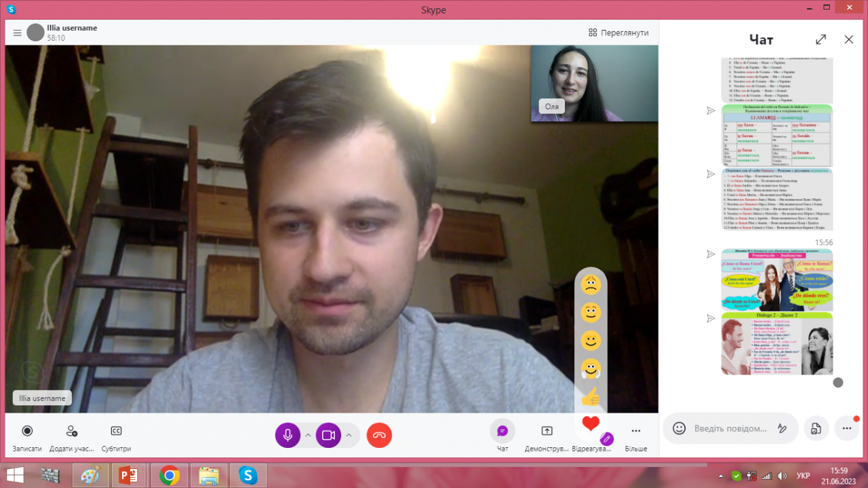Image resolution: width=868 pixels, height=488 pixels.
Task: Open the hamburger menu in call header
Action: (x=18, y=33)
